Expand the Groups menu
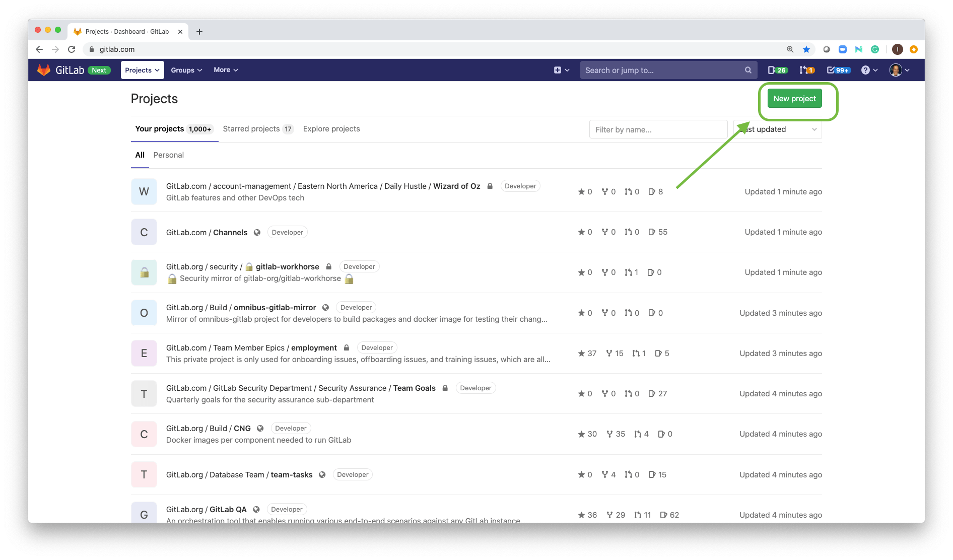This screenshot has width=953, height=560. 186,70
